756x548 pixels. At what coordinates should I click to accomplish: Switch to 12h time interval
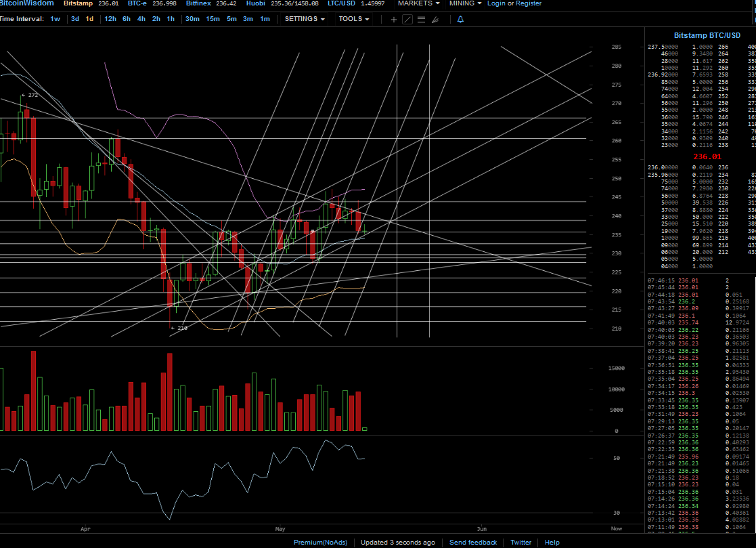pos(110,19)
